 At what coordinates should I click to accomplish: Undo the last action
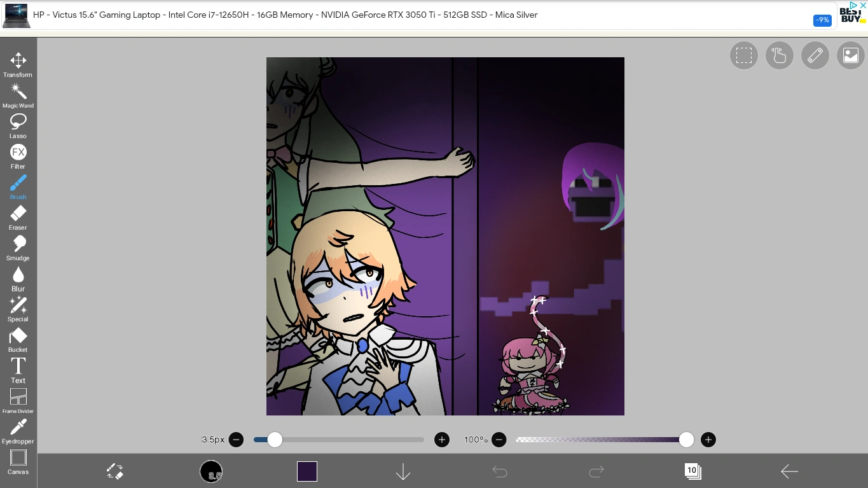click(x=500, y=471)
